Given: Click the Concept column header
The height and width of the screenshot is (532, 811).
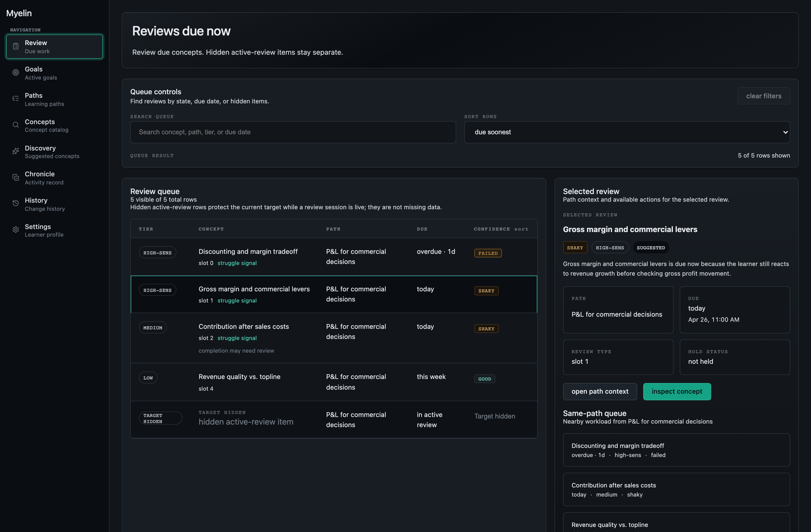Looking at the screenshot, I should pos(211,229).
